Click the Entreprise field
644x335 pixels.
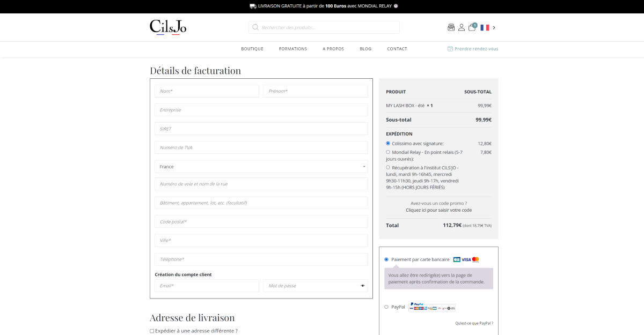[x=261, y=110]
